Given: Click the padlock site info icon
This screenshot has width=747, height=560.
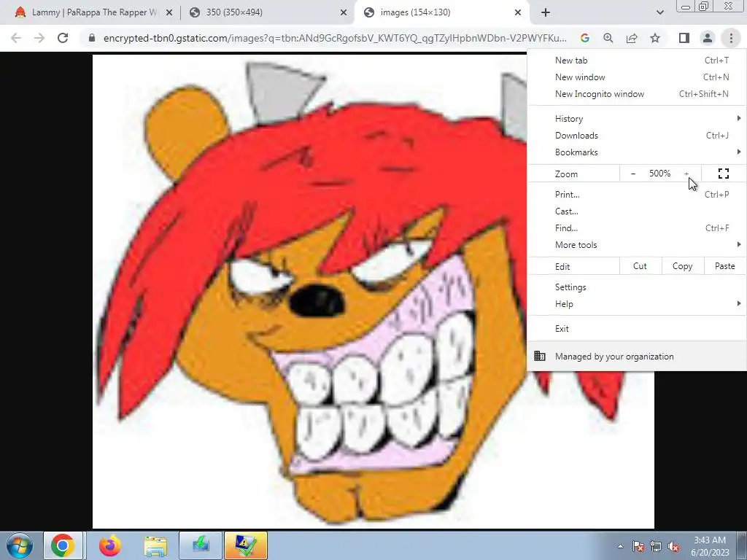Looking at the screenshot, I should 92,38.
